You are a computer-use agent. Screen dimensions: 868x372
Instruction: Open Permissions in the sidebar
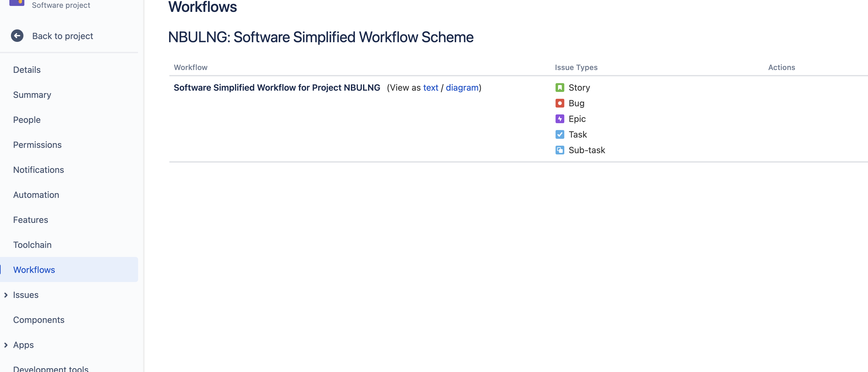69,145
